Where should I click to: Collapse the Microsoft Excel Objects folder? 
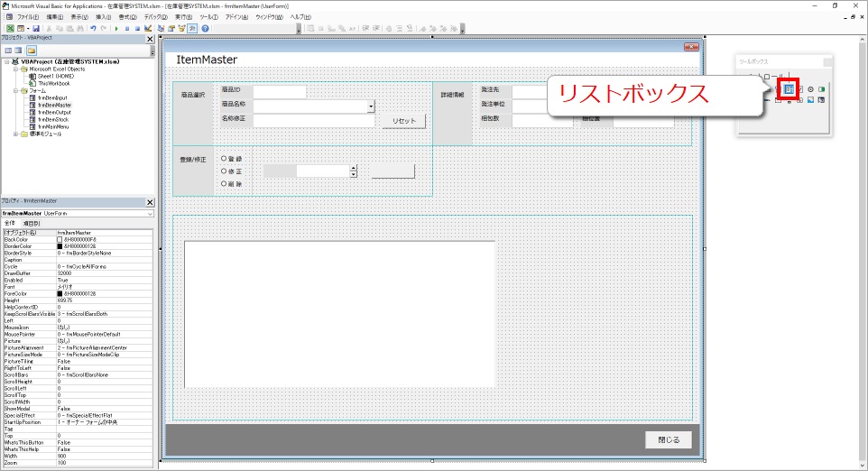(15, 69)
